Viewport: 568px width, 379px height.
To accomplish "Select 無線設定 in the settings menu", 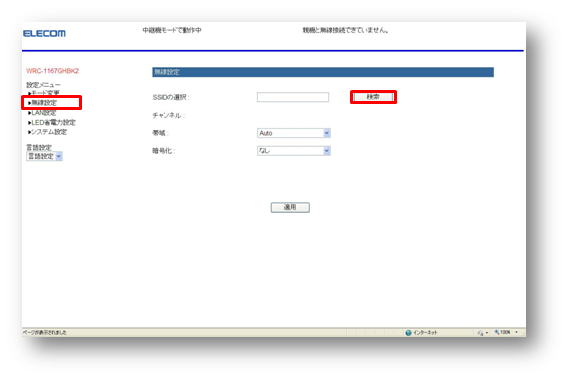I will 42,103.
